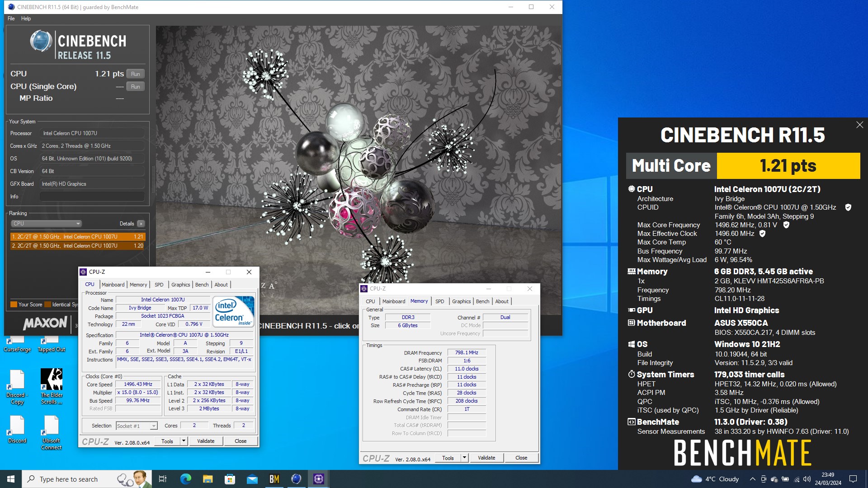The width and height of the screenshot is (868, 488).
Task: Open Discord desktop shortcut
Action: tap(17, 430)
